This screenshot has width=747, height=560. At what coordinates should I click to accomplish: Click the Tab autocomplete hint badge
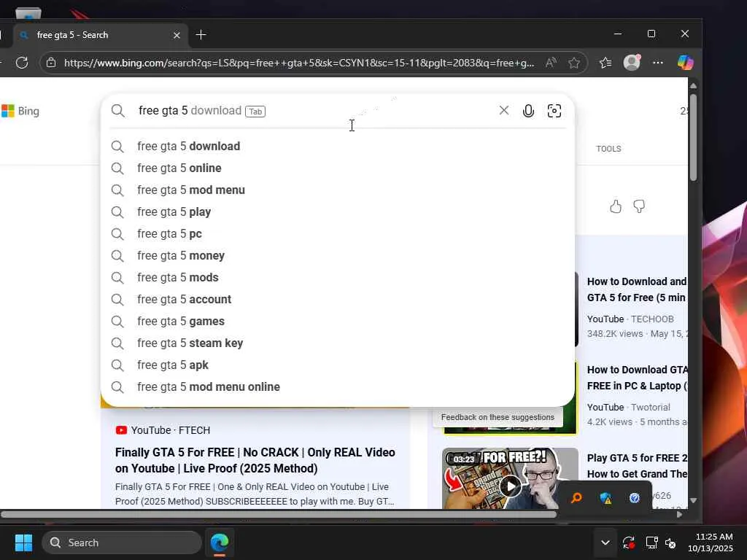(x=255, y=112)
